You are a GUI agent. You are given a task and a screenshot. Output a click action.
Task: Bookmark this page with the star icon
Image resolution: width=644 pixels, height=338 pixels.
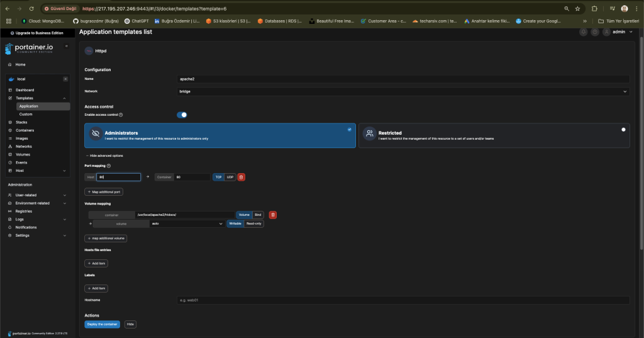click(x=577, y=9)
